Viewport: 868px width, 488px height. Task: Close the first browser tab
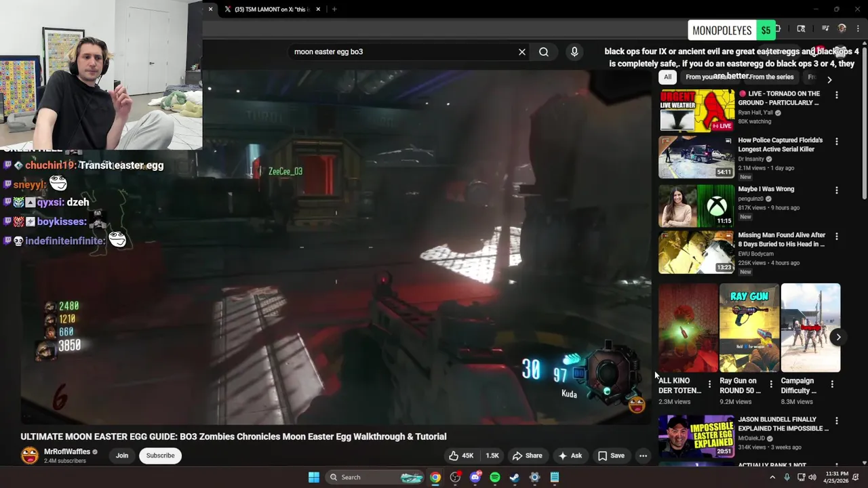[x=210, y=9]
